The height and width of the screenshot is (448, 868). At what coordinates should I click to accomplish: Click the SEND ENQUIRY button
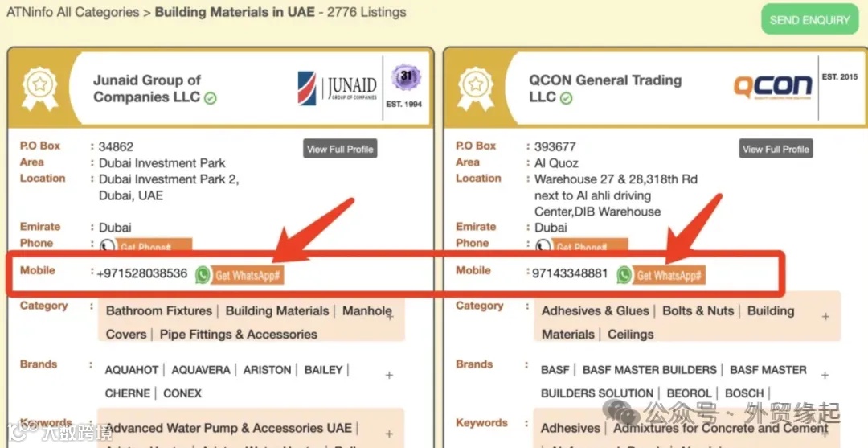point(809,20)
